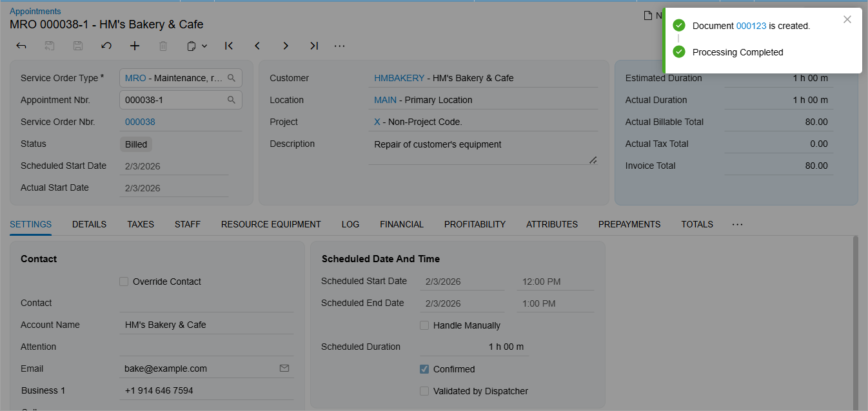The height and width of the screenshot is (411, 868).
Task: Click the back arrow toolbar icon
Action: 21,46
